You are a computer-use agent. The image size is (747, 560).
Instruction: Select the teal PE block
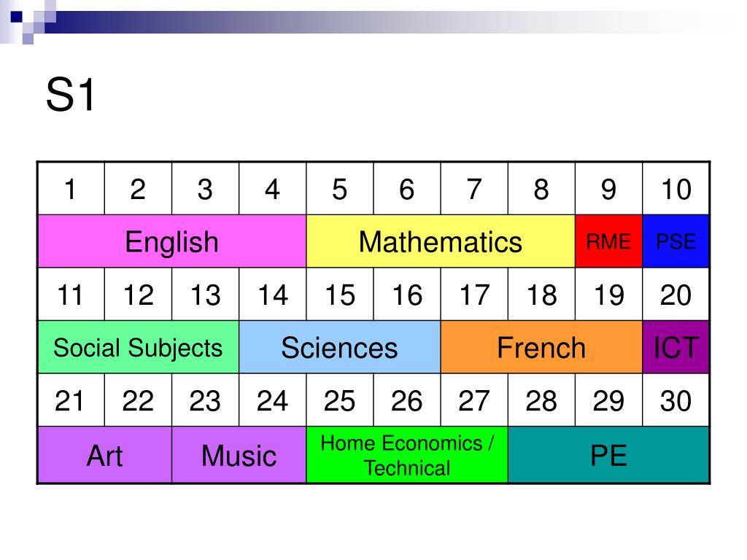pos(608,455)
